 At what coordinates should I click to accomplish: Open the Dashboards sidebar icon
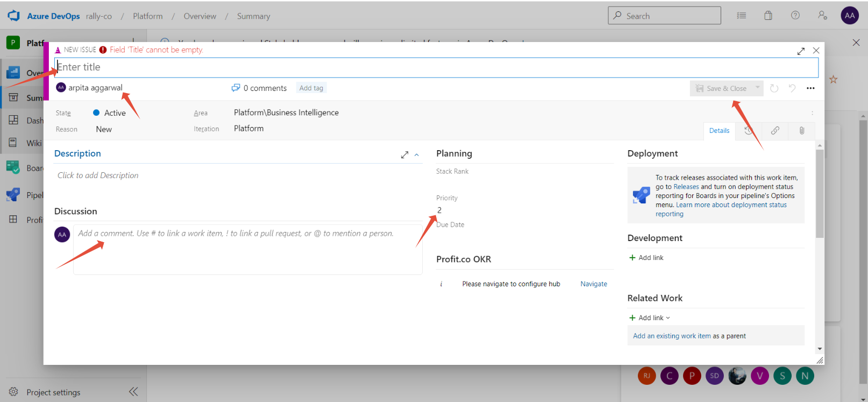pos(13,120)
